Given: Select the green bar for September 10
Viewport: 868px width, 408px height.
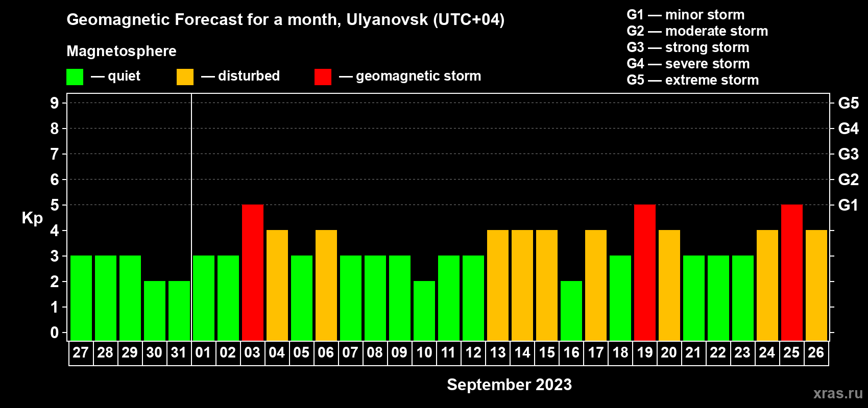Looking at the screenshot, I should [424, 311].
